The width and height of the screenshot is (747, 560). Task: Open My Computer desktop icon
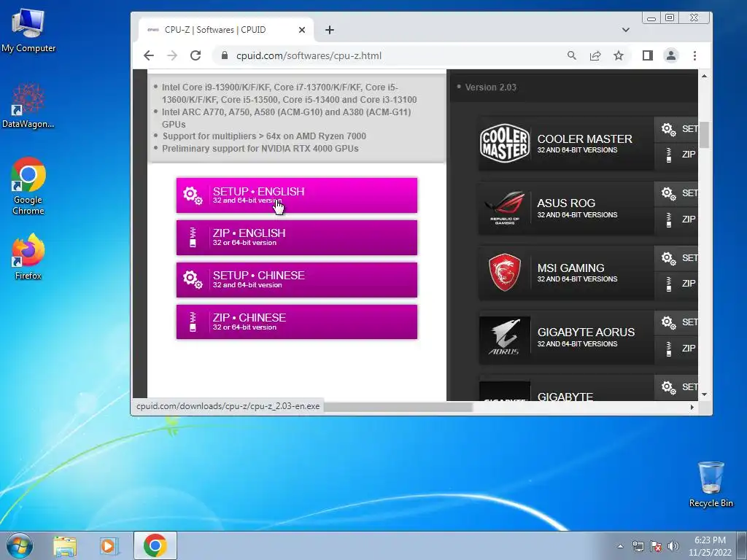click(28, 31)
